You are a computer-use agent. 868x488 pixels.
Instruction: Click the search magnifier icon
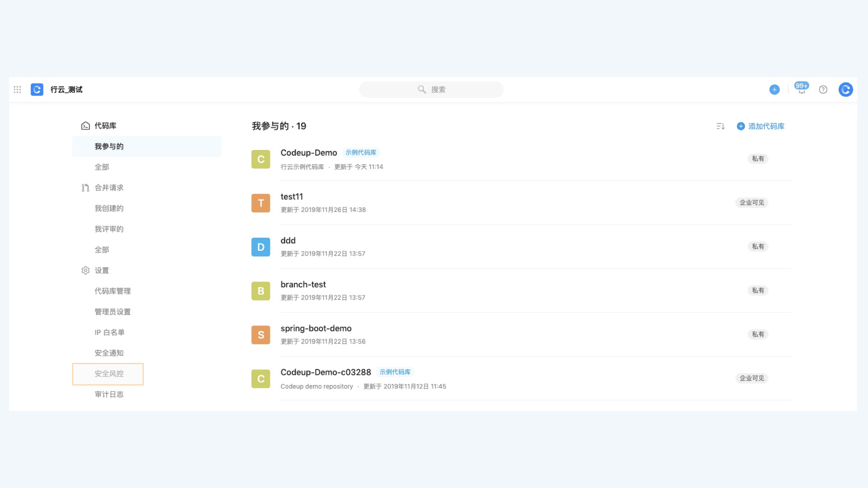pos(422,89)
